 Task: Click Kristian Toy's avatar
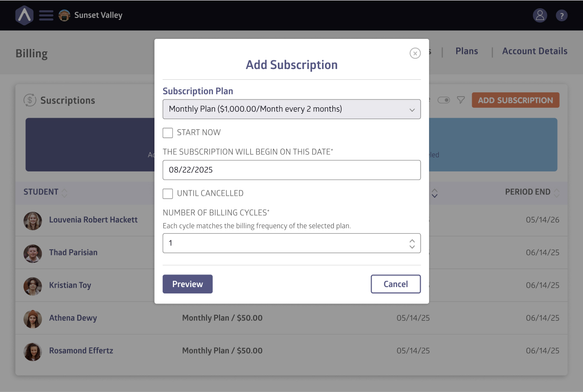33,286
